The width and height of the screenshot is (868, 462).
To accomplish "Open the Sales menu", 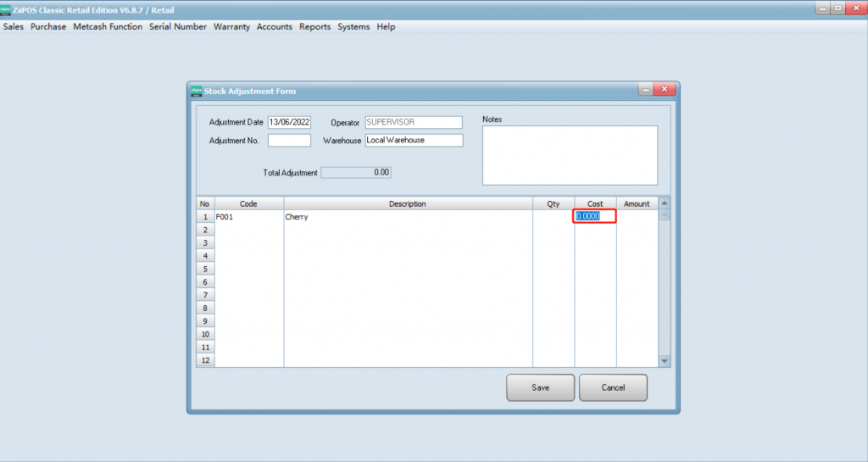I will tap(14, 26).
